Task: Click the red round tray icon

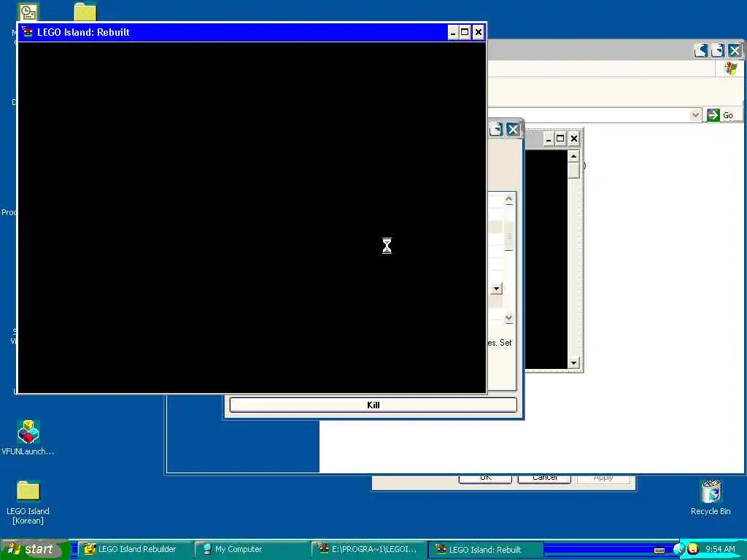Action: pyautogui.click(x=693, y=549)
